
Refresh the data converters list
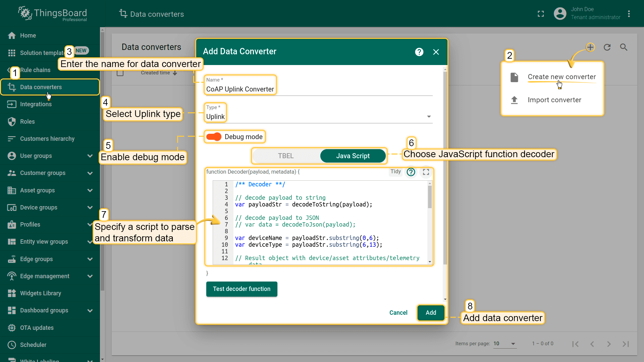point(607,47)
